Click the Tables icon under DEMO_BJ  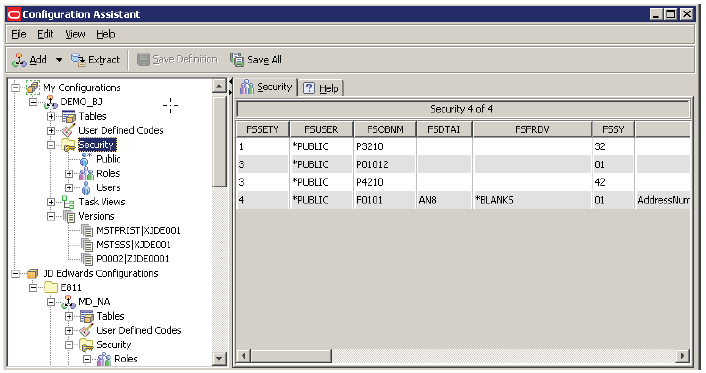(x=68, y=117)
